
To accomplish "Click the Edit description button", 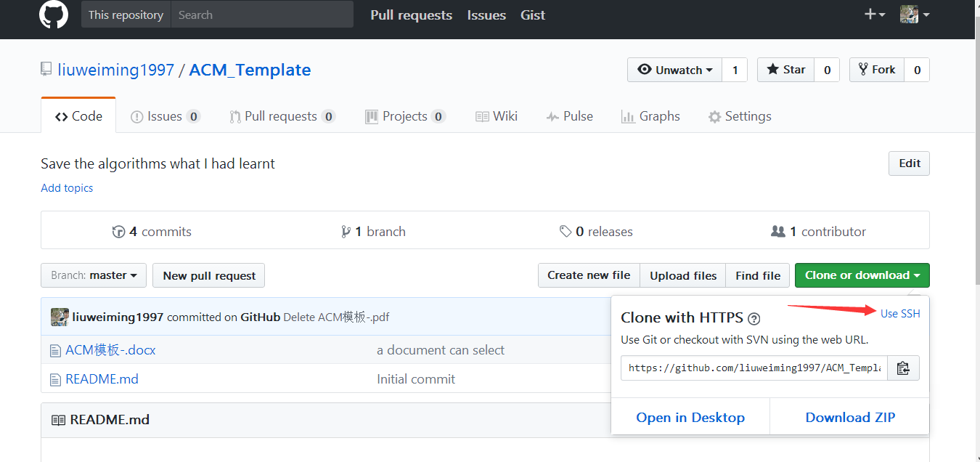I will [909, 163].
